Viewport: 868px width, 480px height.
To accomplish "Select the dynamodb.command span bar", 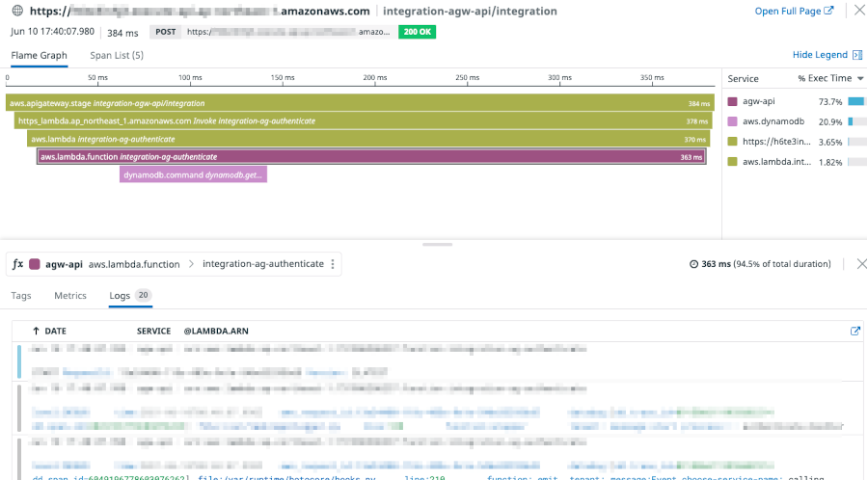I will coord(193,174).
